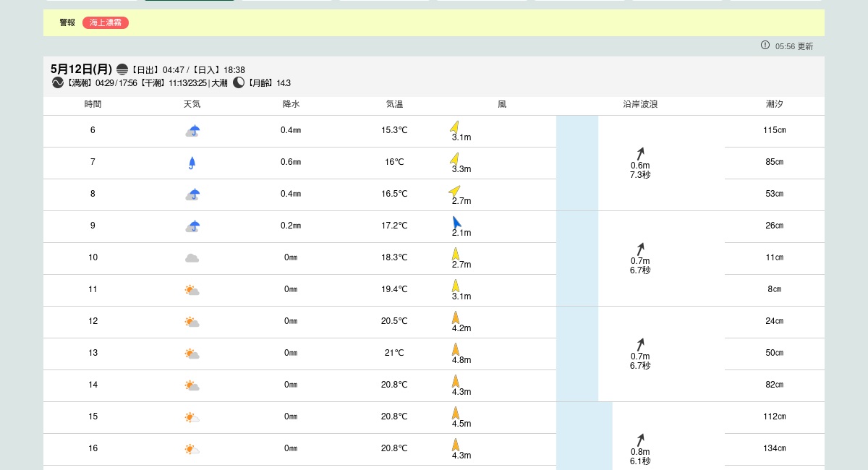Click the partly sunny icon at 12時
868x470 pixels.
192,322
